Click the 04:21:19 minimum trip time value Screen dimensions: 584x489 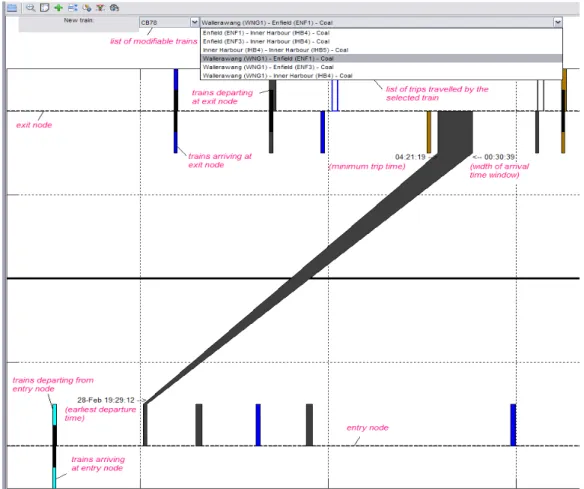(x=410, y=157)
